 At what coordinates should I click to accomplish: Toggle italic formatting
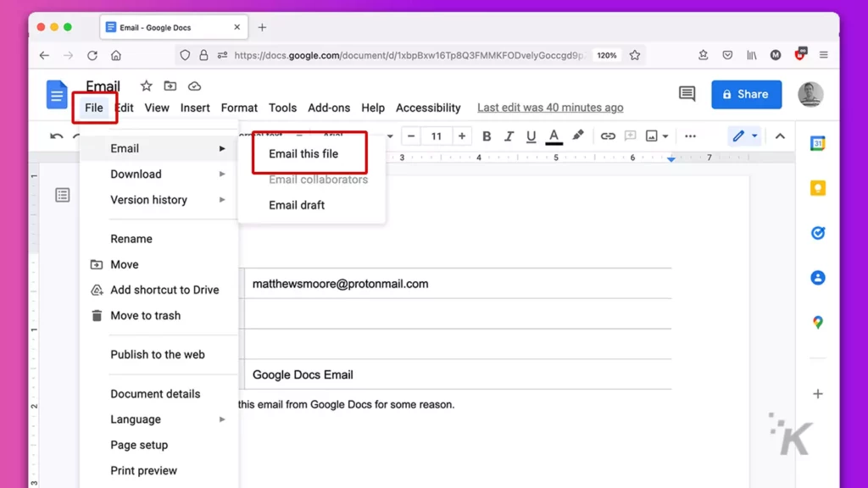(x=509, y=136)
